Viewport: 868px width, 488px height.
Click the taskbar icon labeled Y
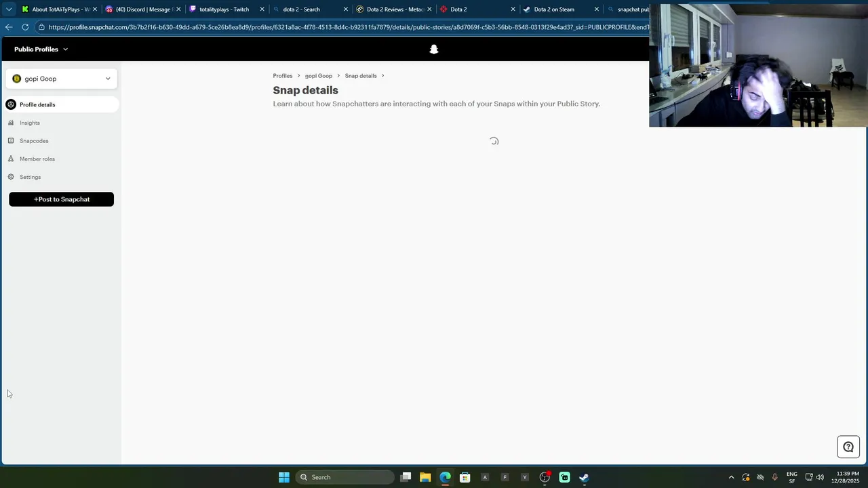click(524, 477)
